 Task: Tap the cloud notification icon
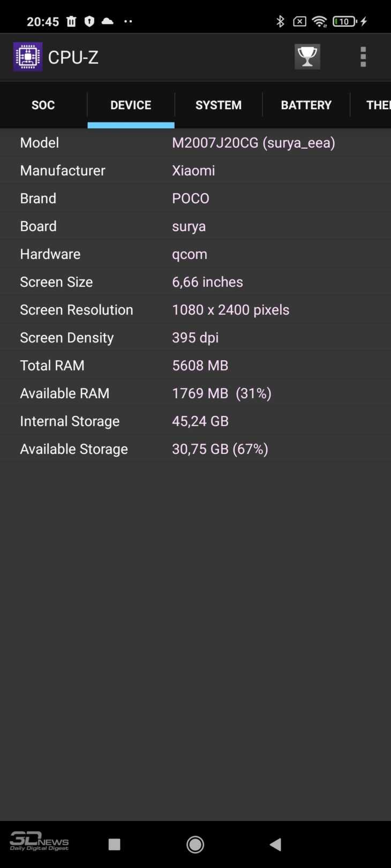pyautogui.click(x=108, y=21)
